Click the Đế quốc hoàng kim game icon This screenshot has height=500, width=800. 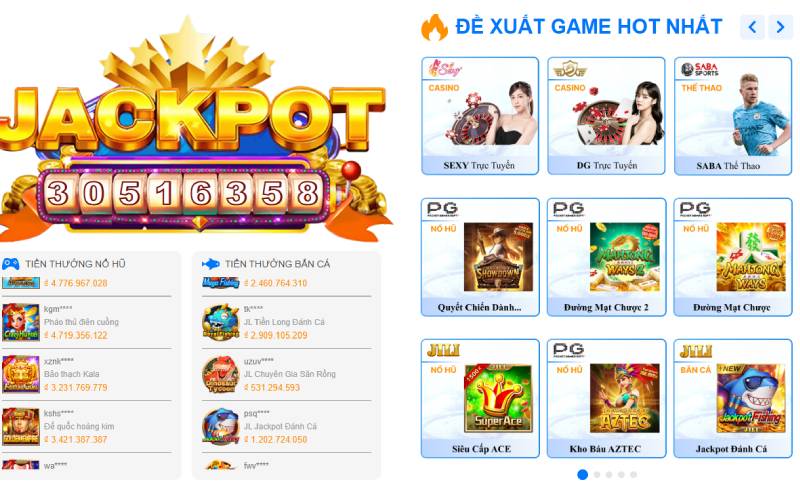[x=21, y=427]
